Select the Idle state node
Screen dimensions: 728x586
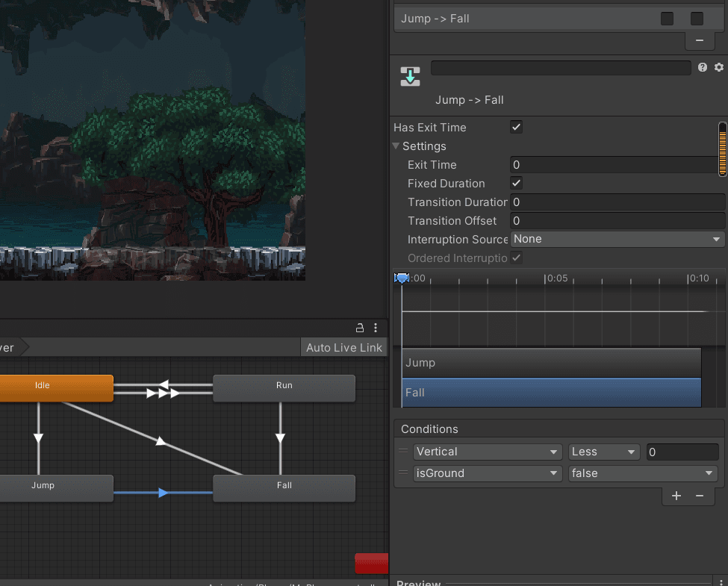click(56, 387)
